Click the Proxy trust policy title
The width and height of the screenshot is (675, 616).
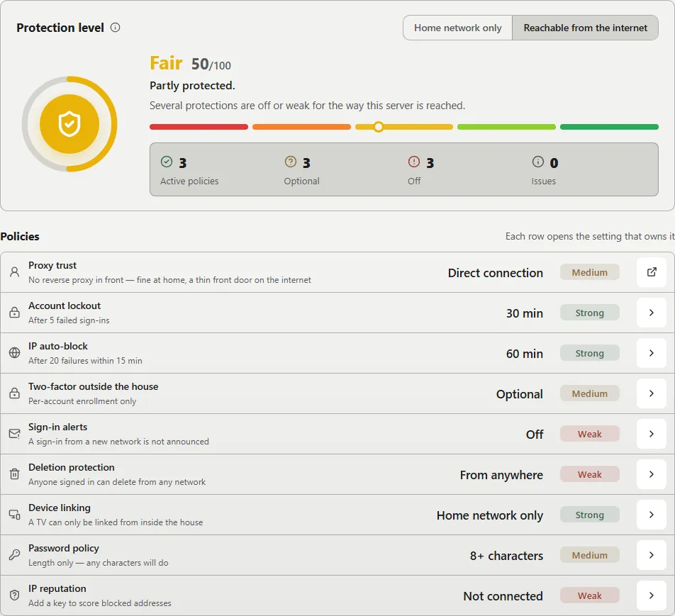pyautogui.click(x=52, y=265)
